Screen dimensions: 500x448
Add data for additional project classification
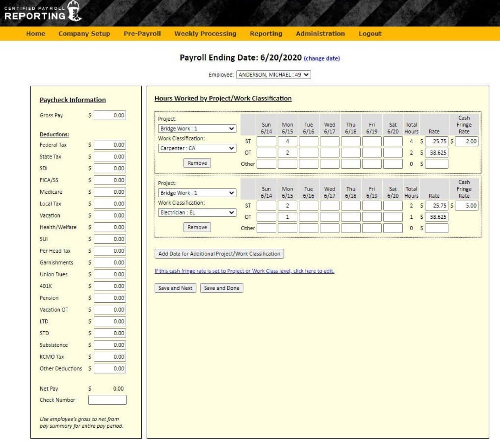tap(219, 253)
